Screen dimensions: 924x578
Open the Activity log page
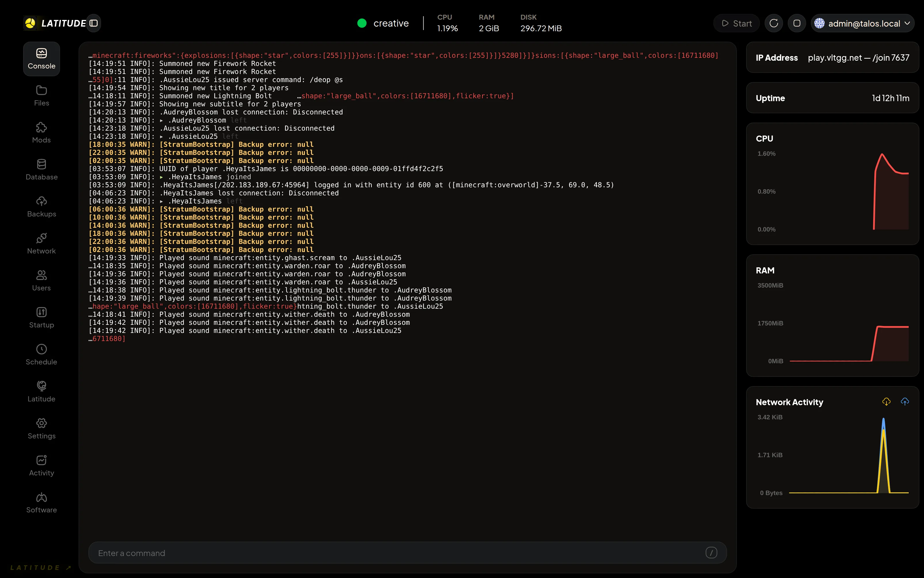click(x=41, y=466)
